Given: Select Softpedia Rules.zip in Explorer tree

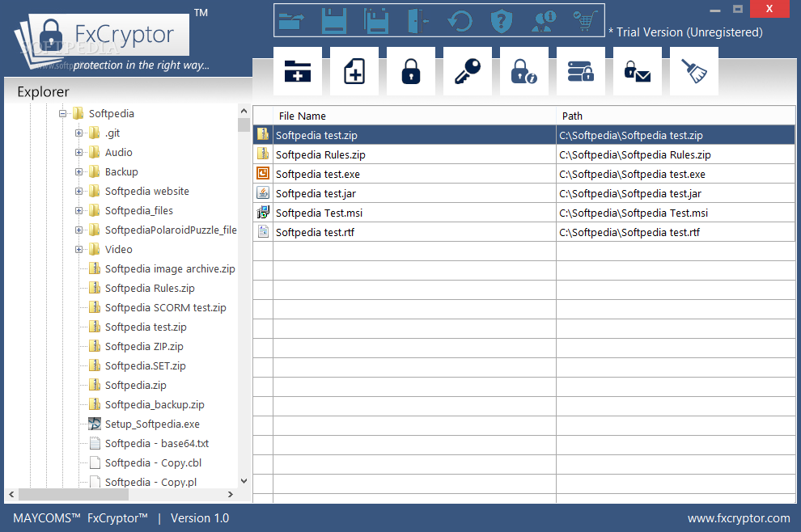Looking at the screenshot, I should 150,288.
